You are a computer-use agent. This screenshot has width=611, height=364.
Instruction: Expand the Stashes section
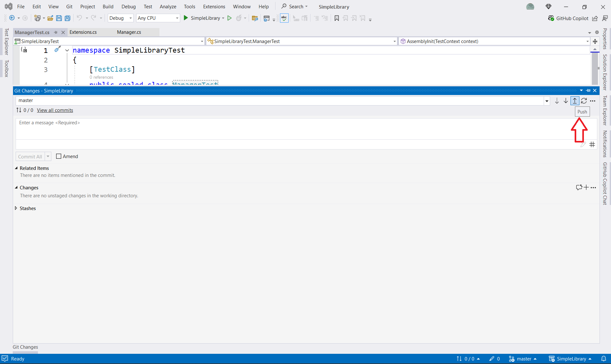(x=16, y=208)
